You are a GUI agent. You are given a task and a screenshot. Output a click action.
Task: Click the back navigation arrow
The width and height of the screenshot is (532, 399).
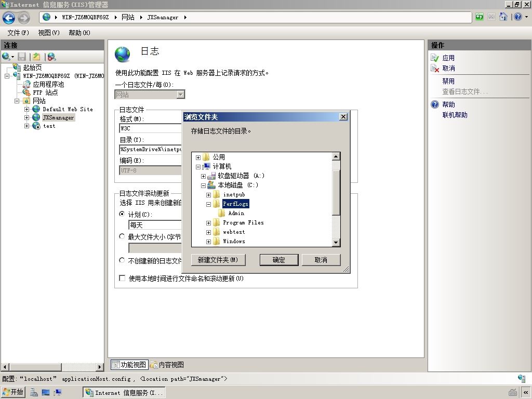pyautogui.click(x=9, y=18)
